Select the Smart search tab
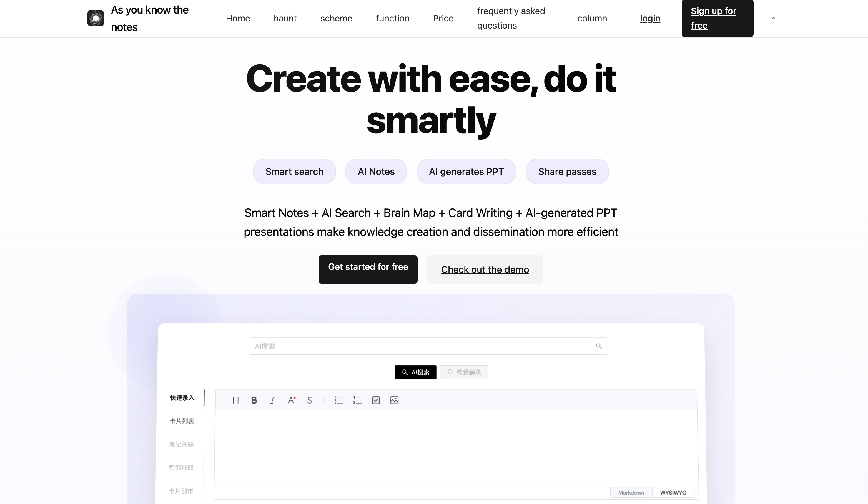 pos(294,171)
